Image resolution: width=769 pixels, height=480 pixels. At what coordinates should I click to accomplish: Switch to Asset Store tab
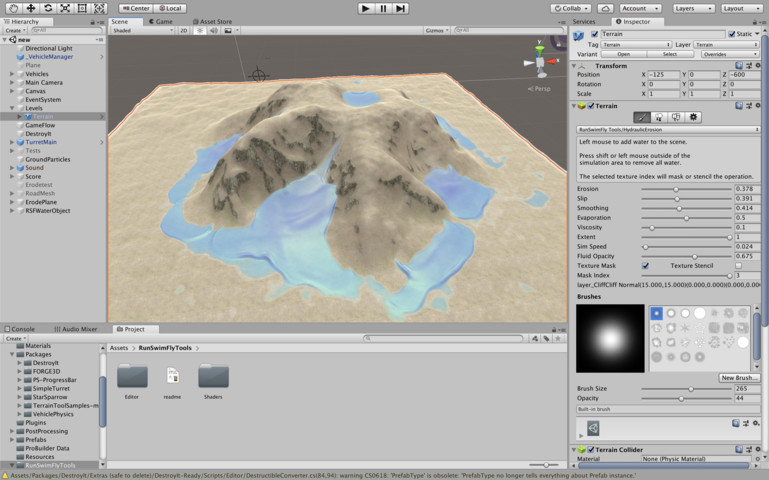(212, 22)
